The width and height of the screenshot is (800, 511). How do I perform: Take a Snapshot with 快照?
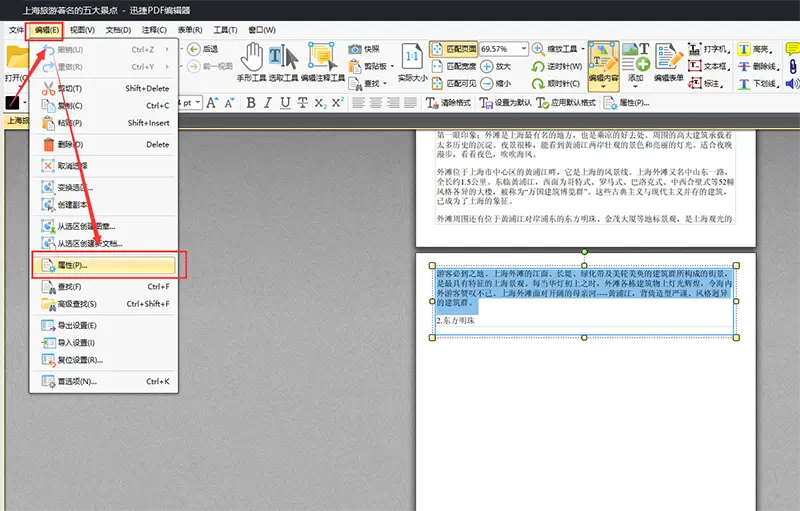click(x=364, y=49)
